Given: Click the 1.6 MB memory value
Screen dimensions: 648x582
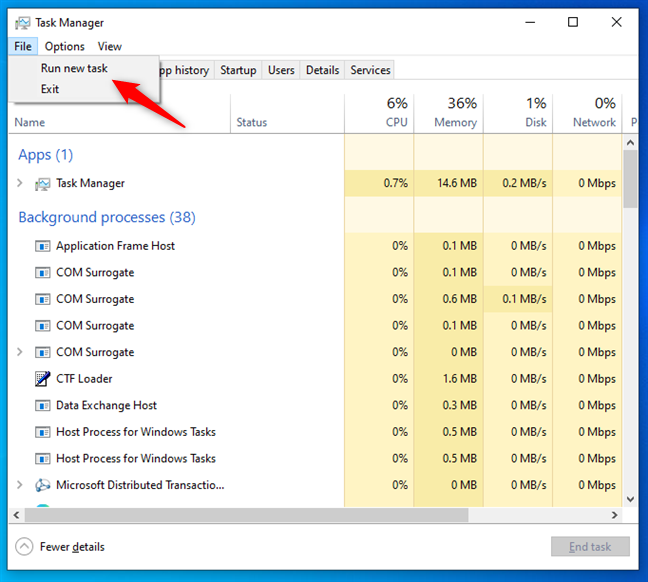Looking at the screenshot, I should coord(460,379).
